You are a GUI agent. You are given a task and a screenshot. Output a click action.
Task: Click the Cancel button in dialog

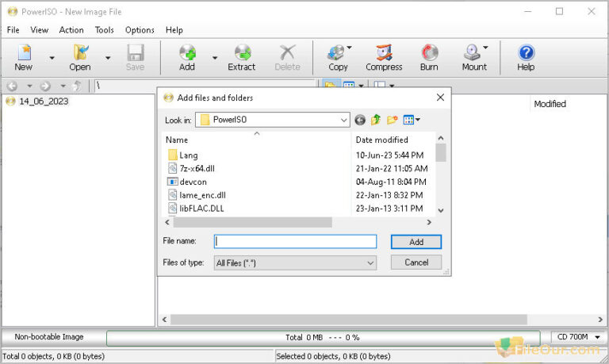click(416, 262)
